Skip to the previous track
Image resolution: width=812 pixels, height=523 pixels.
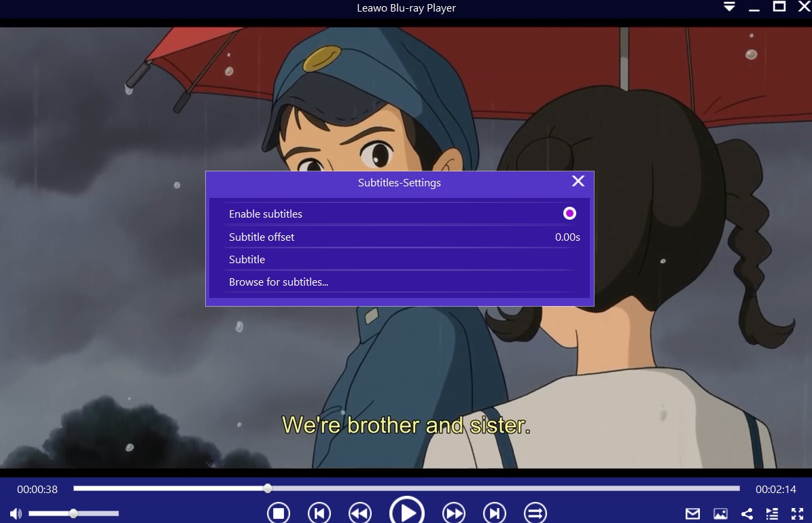coord(319,513)
